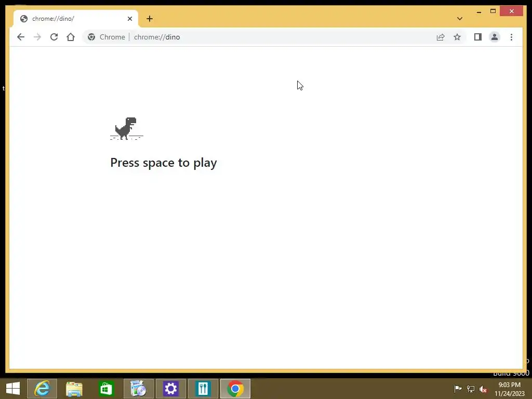Open File Explorer from taskbar
This screenshot has width=532, height=399.
[x=74, y=389]
